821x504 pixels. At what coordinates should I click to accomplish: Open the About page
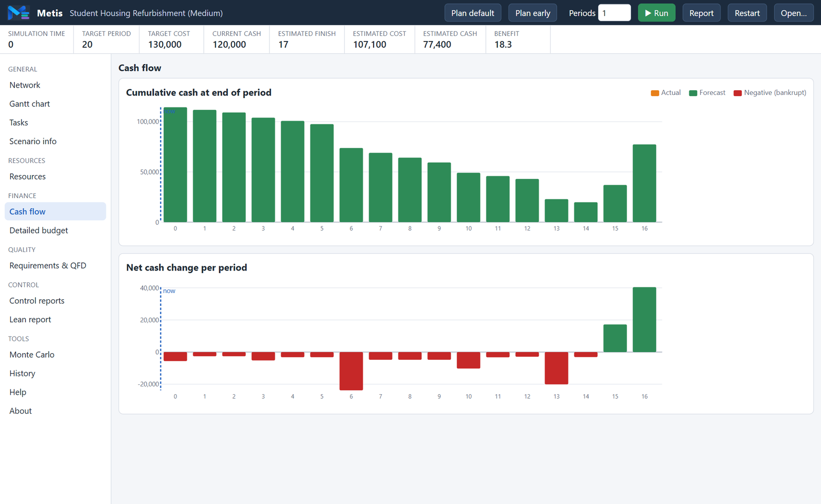(x=55, y=411)
